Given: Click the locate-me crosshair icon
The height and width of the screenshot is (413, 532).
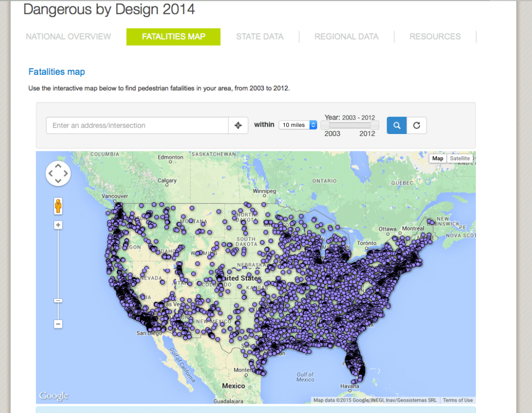Looking at the screenshot, I should (238, 125).
